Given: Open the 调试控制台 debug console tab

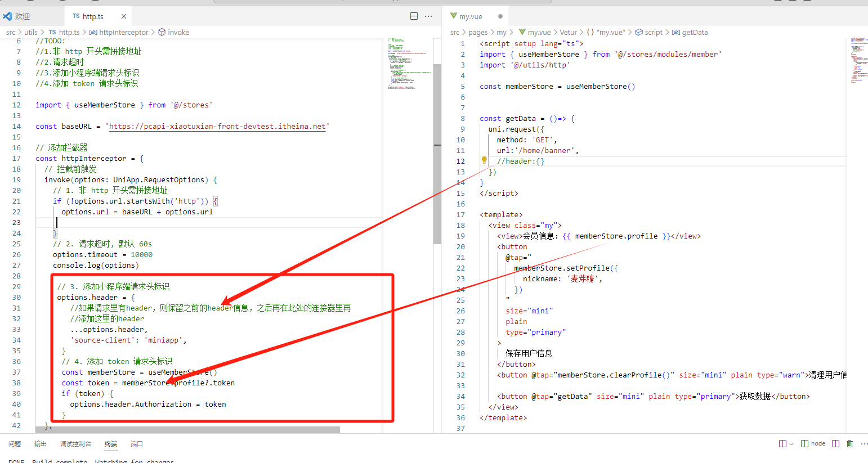Looking at the screenshot, I should point(75,444).
